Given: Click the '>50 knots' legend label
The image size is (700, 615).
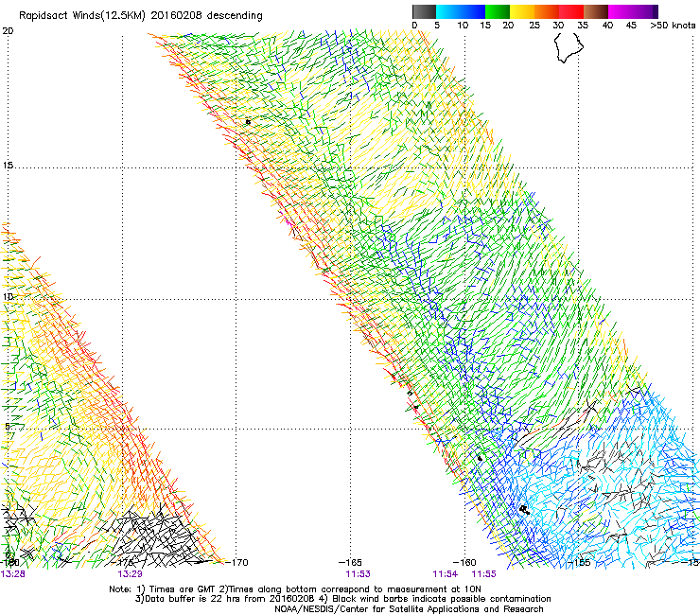Looking at the screenshot, I should 673,26.
